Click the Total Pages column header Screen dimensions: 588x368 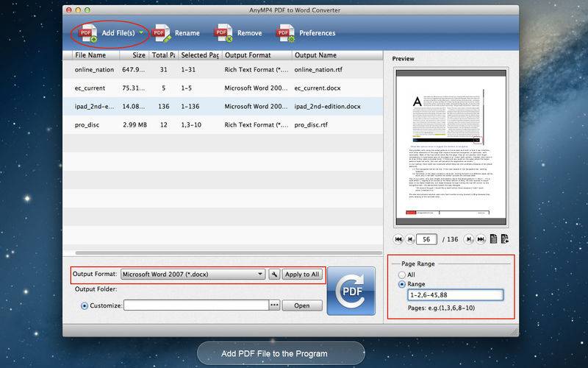(x=163, y=55)
